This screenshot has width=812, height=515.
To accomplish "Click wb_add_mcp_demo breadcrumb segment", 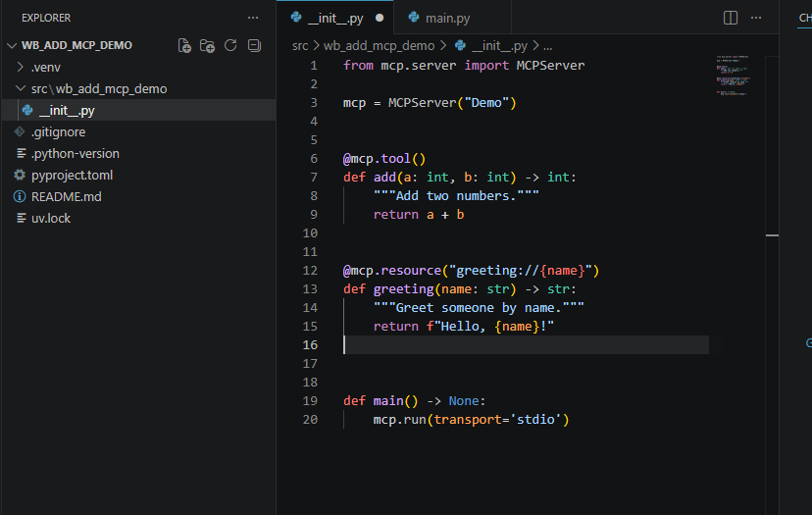I will 380,45.
